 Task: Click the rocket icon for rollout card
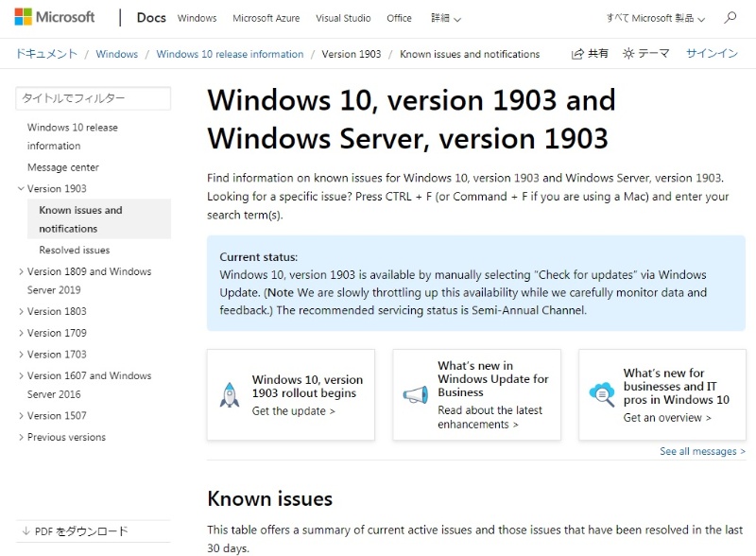[x=229, y=394]
